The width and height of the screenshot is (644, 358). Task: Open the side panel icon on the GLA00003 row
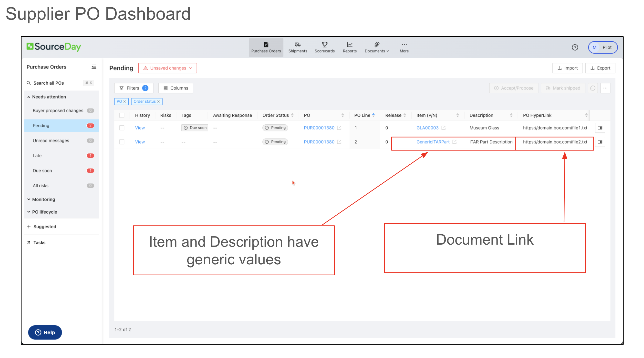[600, 128]
